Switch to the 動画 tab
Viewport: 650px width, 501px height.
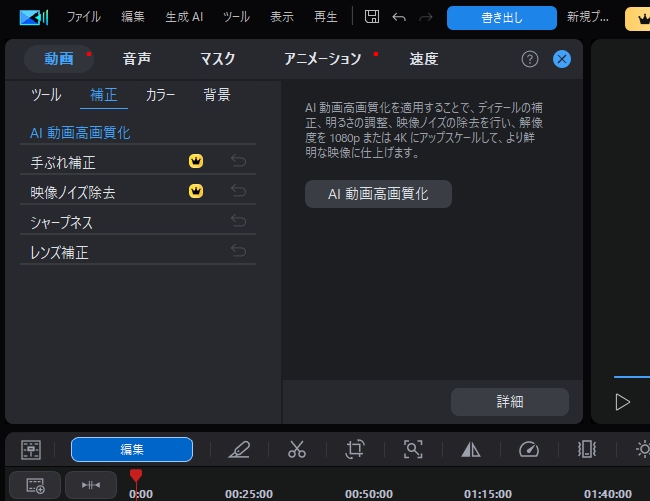[x=59, y=59]
